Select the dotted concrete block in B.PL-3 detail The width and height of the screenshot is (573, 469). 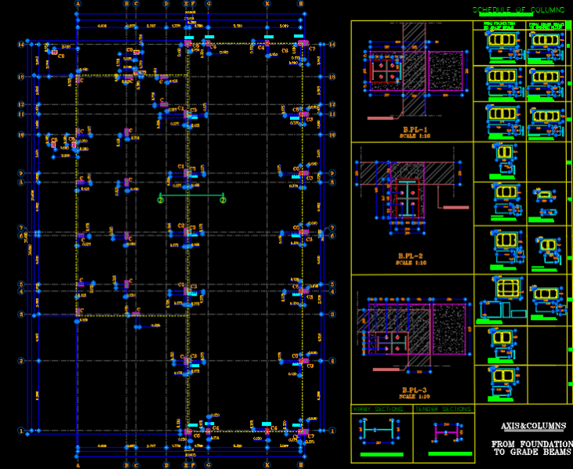(x=449, y=329)
